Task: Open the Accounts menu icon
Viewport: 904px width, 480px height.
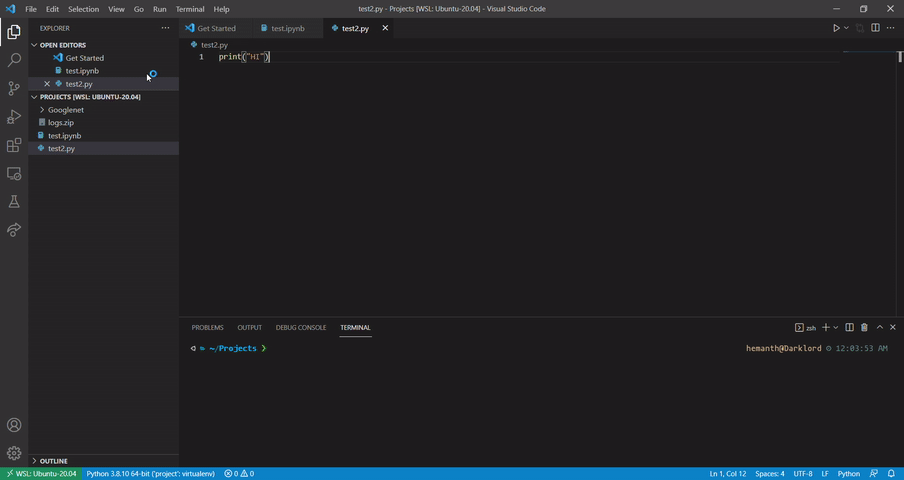Action: point(14,425)
